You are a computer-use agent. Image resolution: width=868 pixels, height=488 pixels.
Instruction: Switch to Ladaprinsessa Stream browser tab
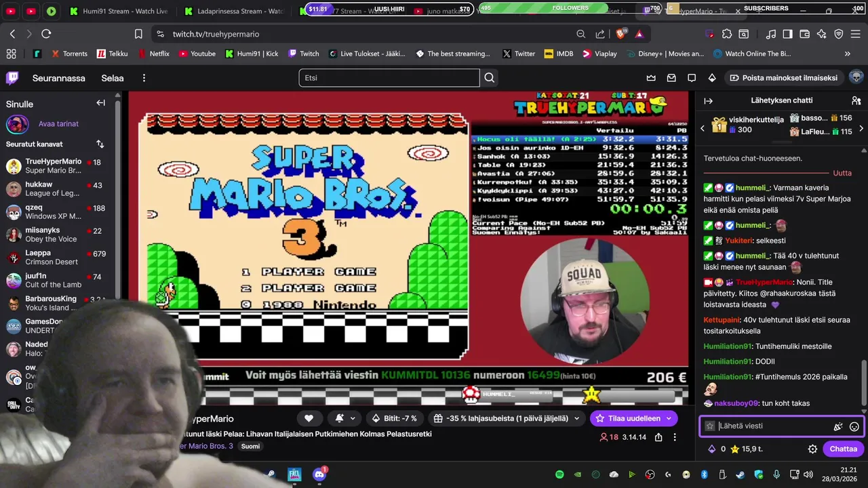click(x=235, y=12)
